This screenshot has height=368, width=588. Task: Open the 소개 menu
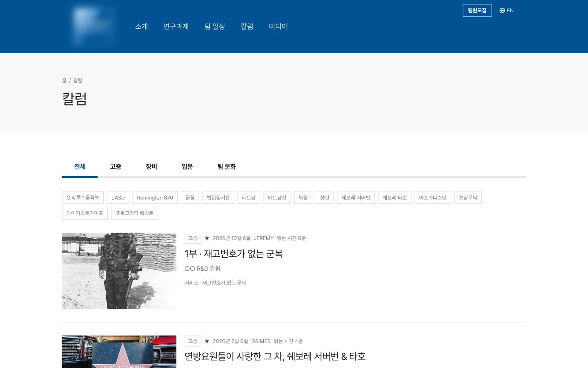click(141, 27)
